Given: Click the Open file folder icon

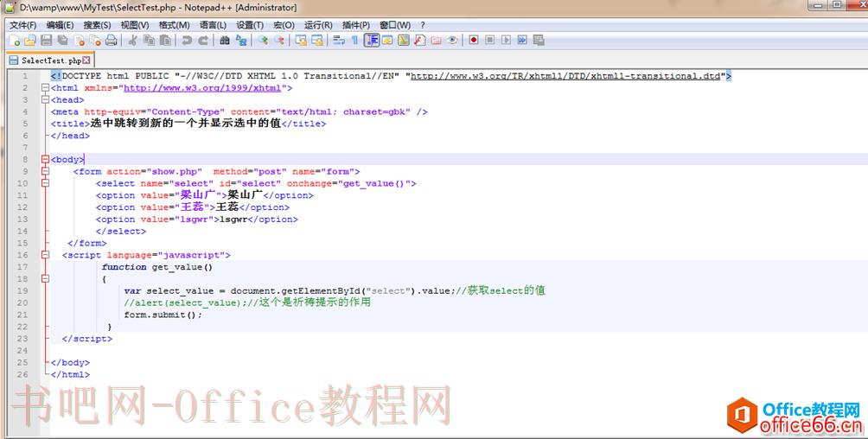Looking at the screenshot, I should pyautogui.click(x=30, y=40).
